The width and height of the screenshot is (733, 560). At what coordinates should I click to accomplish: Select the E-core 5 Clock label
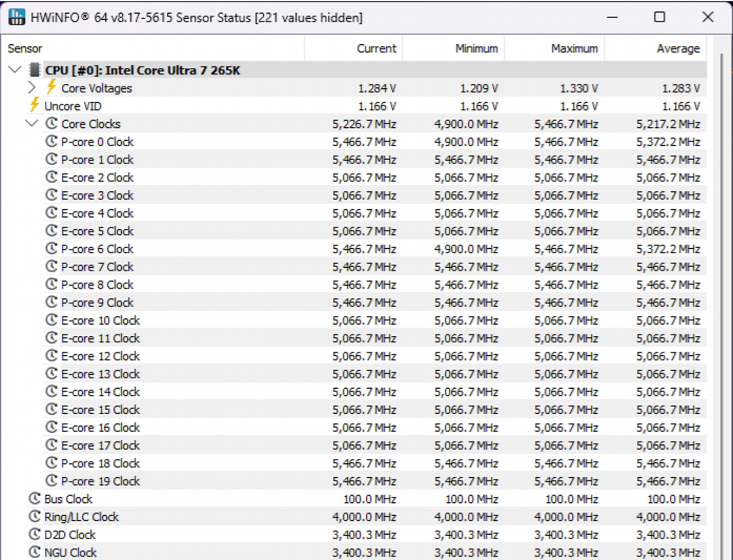pyautogui.click(x=97, y=231)
